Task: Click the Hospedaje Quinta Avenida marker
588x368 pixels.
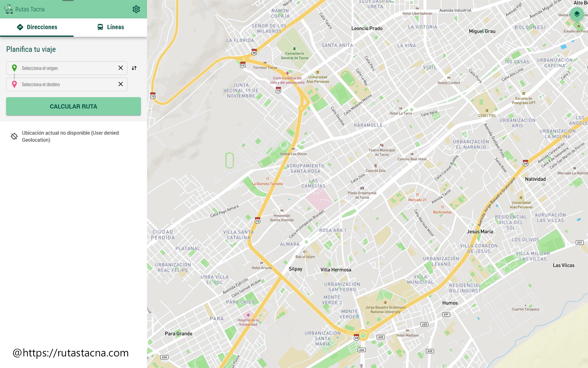Action: [x=282, y=211]
